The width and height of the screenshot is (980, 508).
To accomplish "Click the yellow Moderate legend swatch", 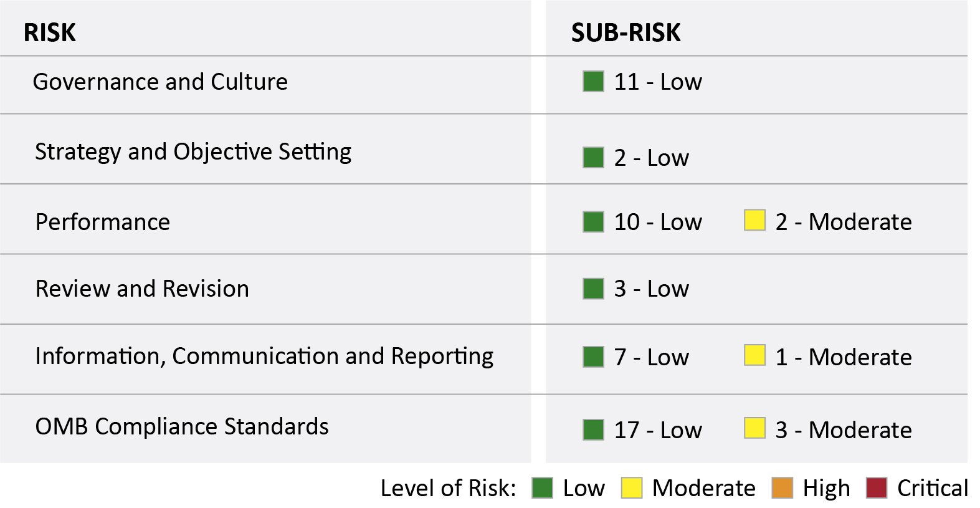I will pyautogui.click(x=631, y=488).
